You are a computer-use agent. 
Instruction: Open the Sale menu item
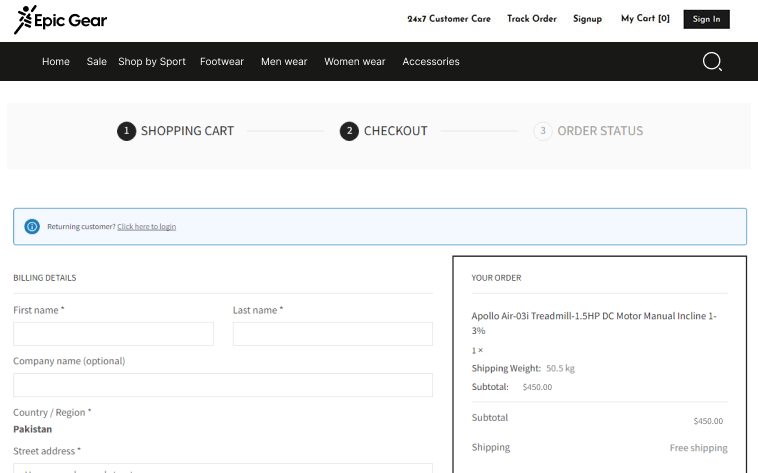[97, 62]
